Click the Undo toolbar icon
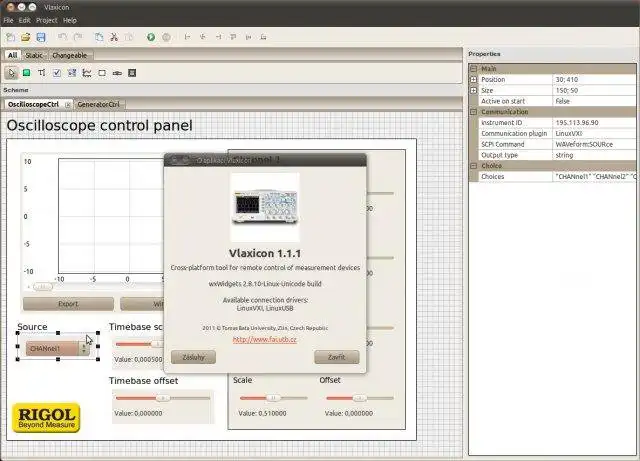 [62, 37]
